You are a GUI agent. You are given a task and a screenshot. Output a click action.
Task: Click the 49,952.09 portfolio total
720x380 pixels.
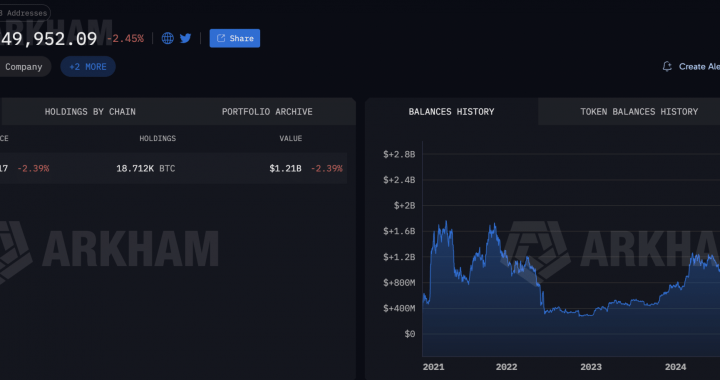(x=48, y=39)
